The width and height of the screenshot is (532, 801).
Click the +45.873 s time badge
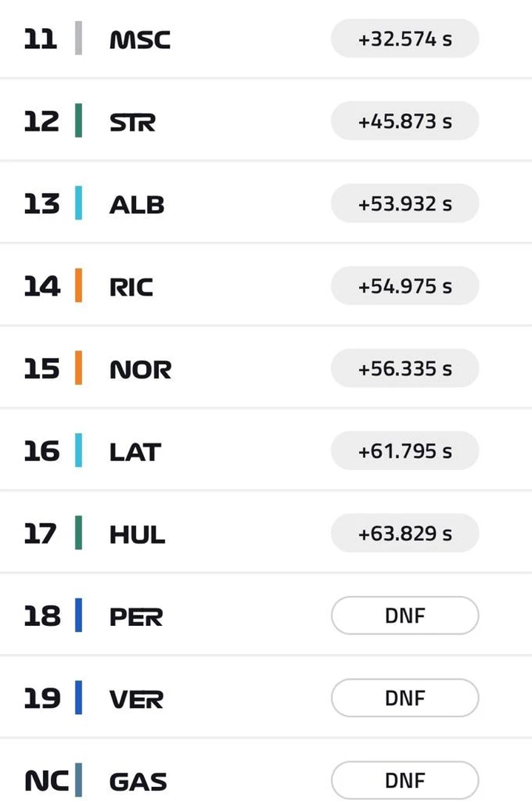[x=405, y=120]
